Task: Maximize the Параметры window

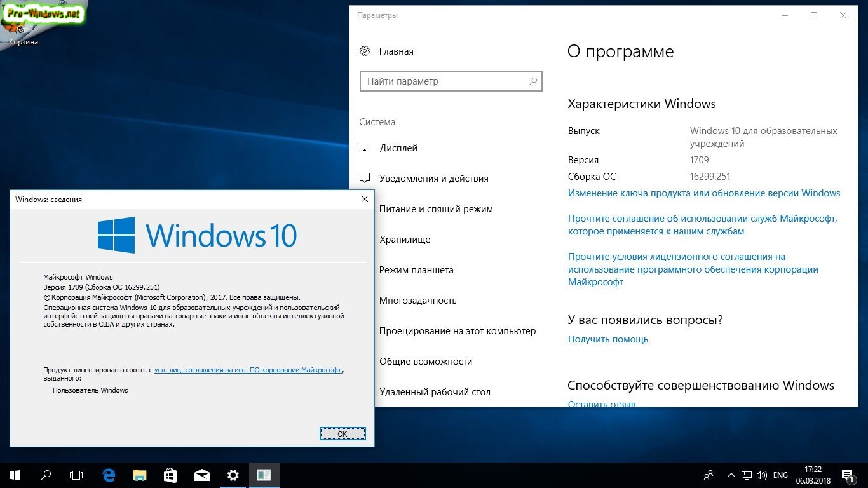Action: pyautogui.click(x=814, y=15)
